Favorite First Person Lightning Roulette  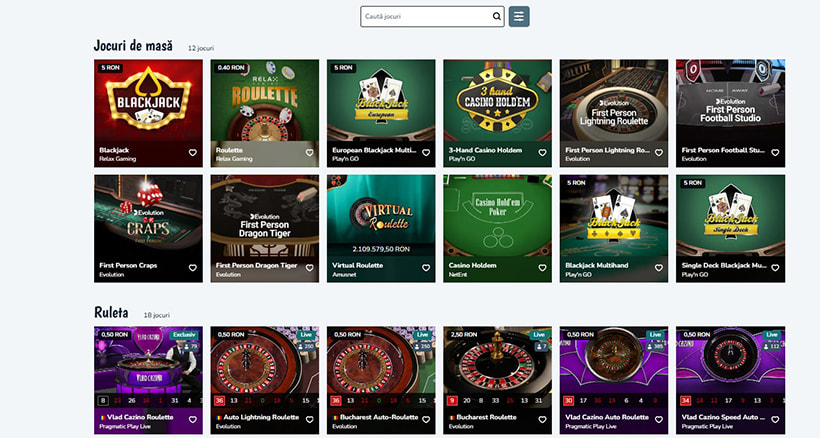click(658, 153)
